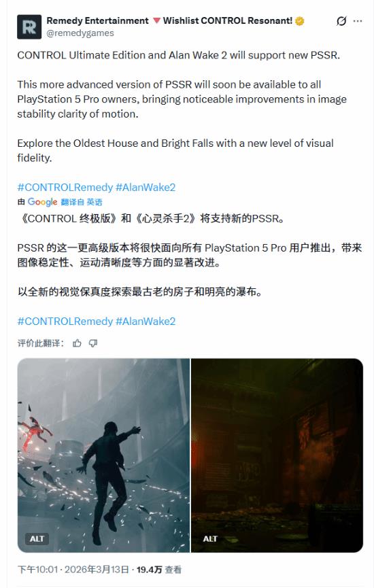The height and width of the screenshot is (588, 374).
Task: Open the three-dot more options menu
Action: pos(358,21)
